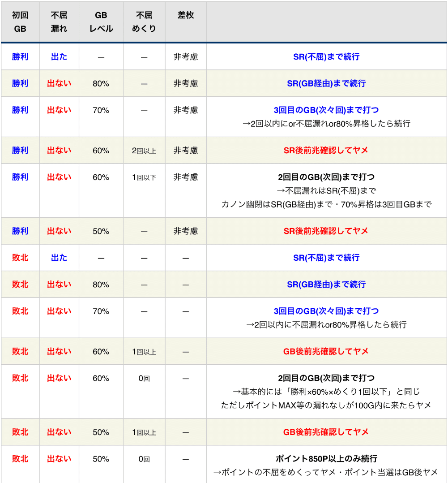Select 出た in the 敗北 row
448x483 pixels.
59,258
